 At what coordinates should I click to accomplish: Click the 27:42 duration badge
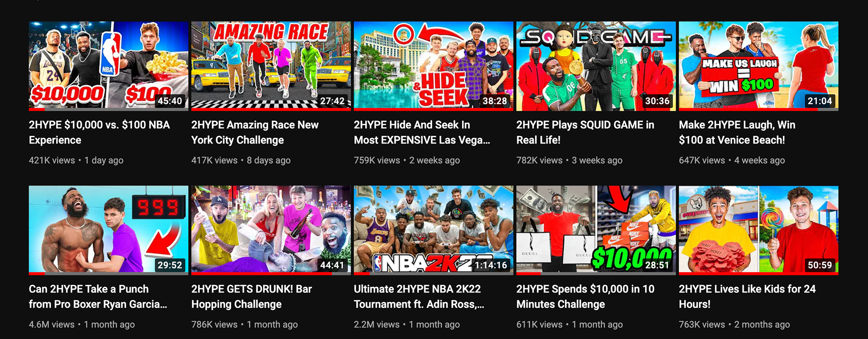[x=332, y=101]
